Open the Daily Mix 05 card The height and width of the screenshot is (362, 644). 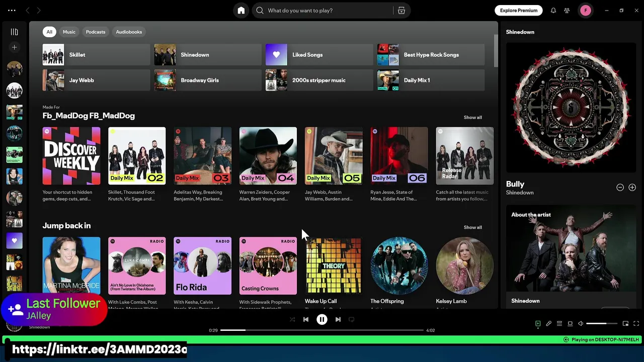(334, 164)
